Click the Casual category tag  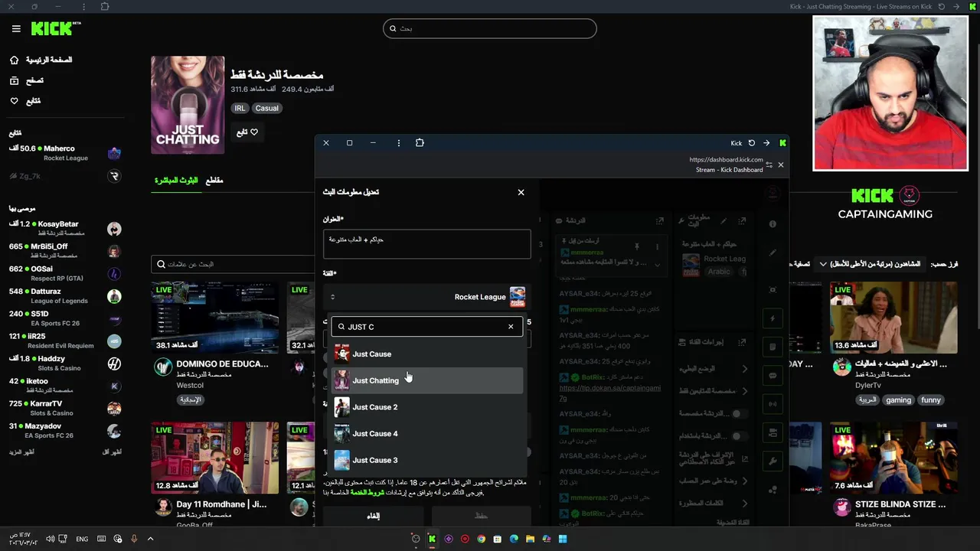266,109
